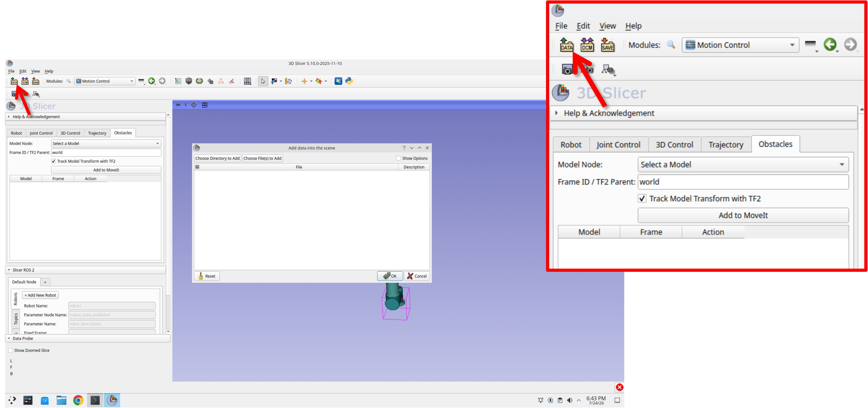Click + Add New Robot button
Image resolution: width=868 pixels, height=408 pixels.
(x=40, y=295)
